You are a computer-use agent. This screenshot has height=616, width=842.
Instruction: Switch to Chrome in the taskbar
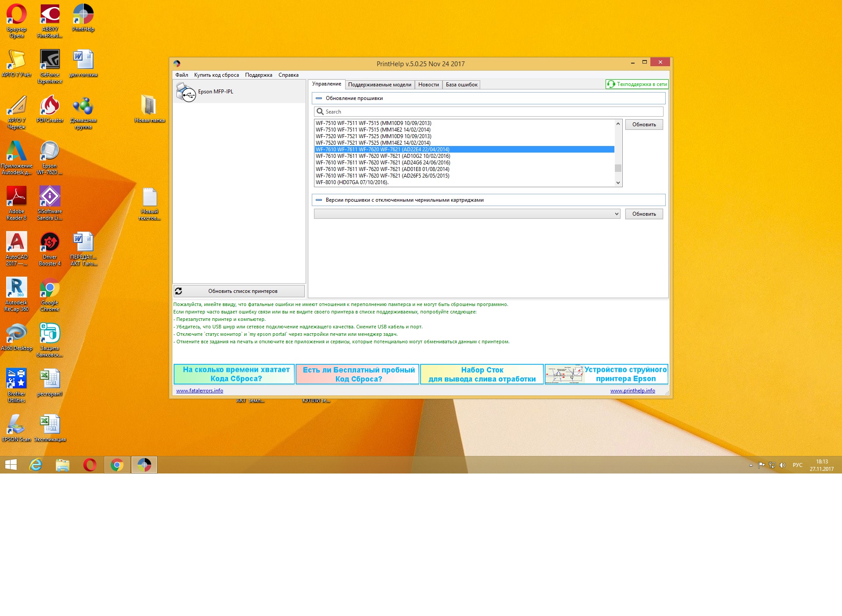117,465
